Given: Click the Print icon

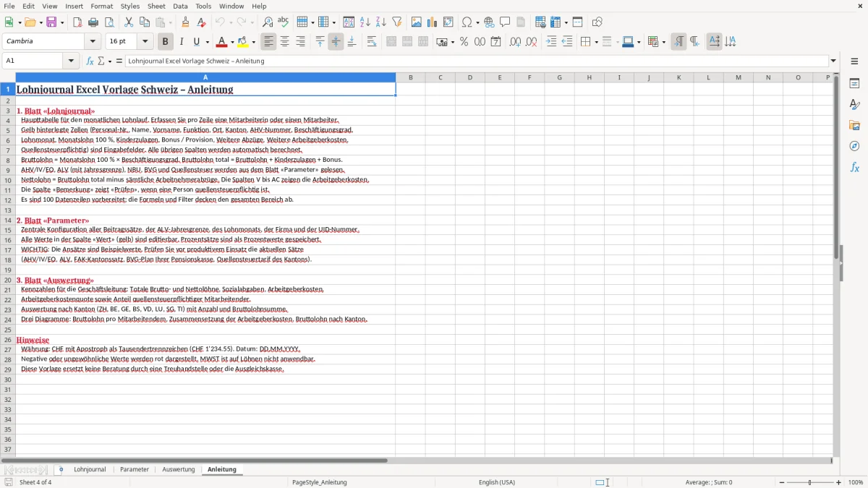Looking at the screenshot, I should point(93,22).
